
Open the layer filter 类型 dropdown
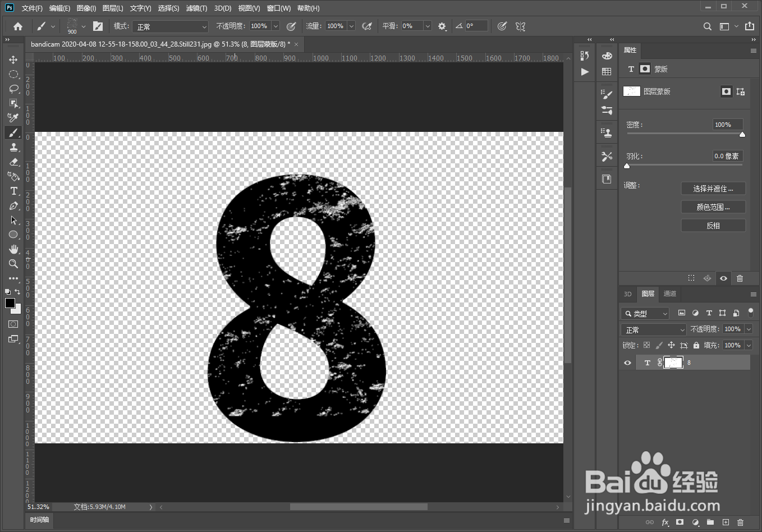tap(645, 313)
